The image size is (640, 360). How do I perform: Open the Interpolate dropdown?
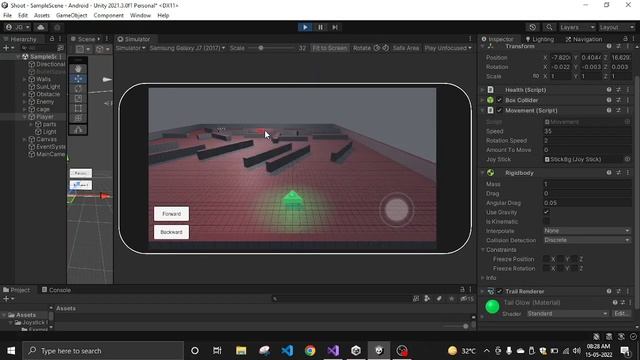587,231
